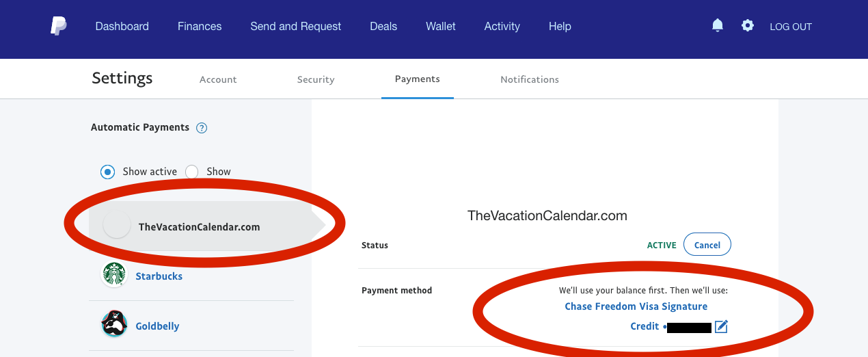The height and width of the screenshot is (357, 868).
Task: Open Send and Request in navigation
Action: tap(296, 27)
